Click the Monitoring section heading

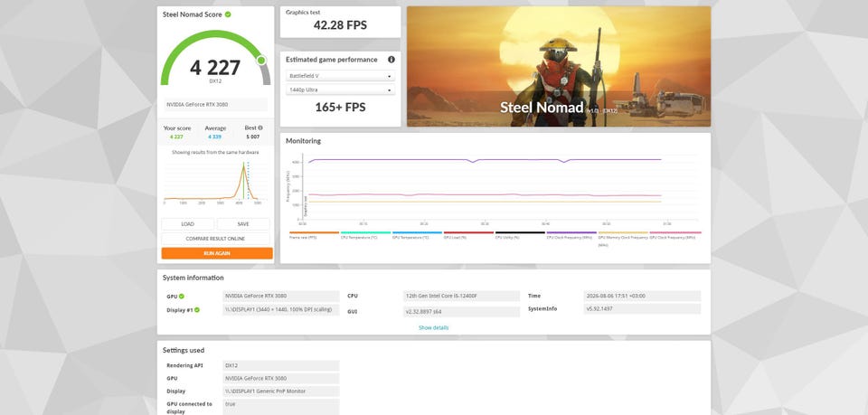pyautogui.click(x=304, y=141)
